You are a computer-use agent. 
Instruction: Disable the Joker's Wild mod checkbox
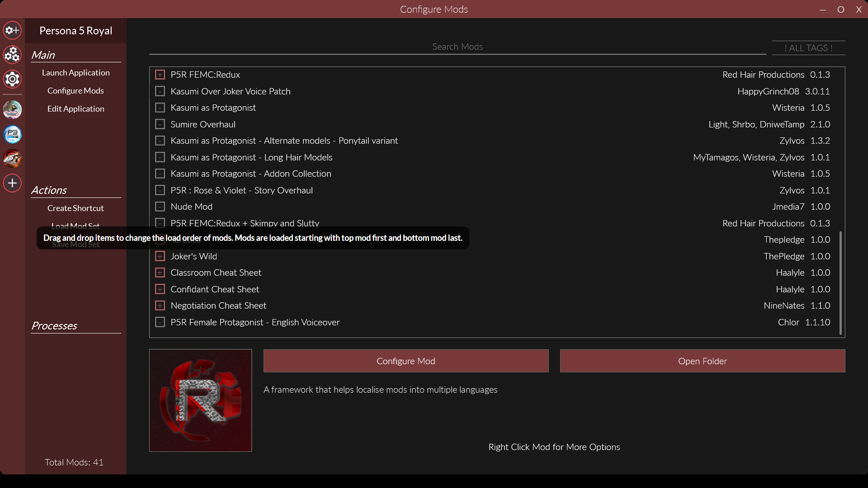[160, 256]
